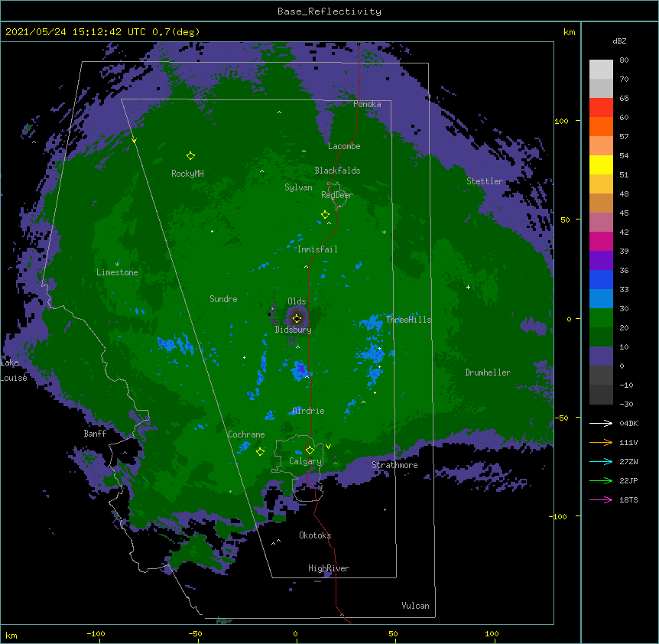Viewport: 659px width, 644px height.
Task: Click the Drumheller label
Action: tap(488, 372)
